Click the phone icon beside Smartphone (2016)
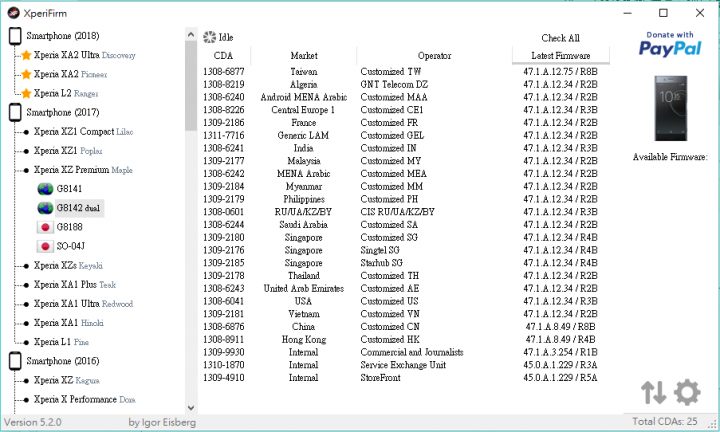 [15, 361]
